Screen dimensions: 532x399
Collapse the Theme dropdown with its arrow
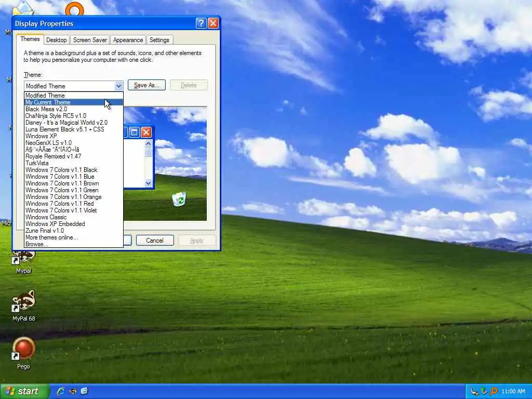point(118,86)
